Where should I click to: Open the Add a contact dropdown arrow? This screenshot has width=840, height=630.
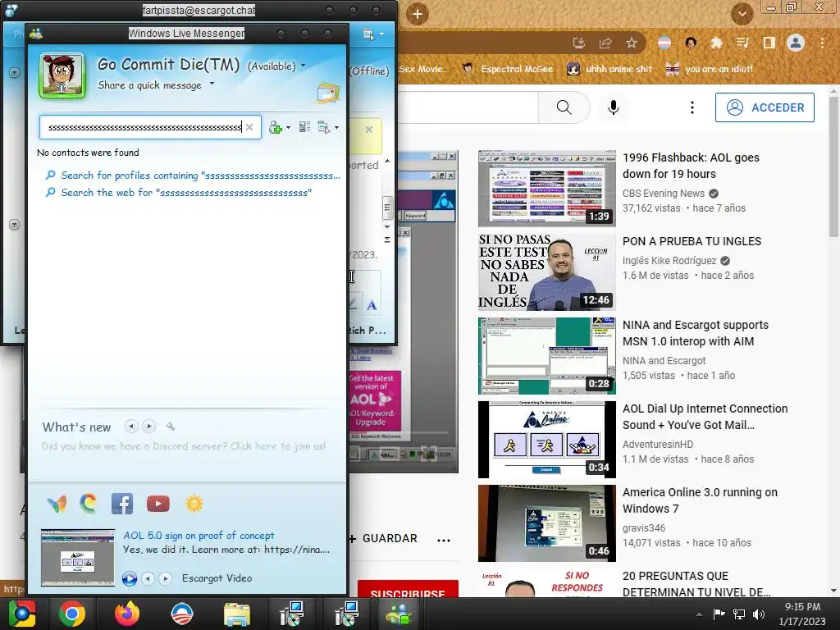click(x=288, y=127)
